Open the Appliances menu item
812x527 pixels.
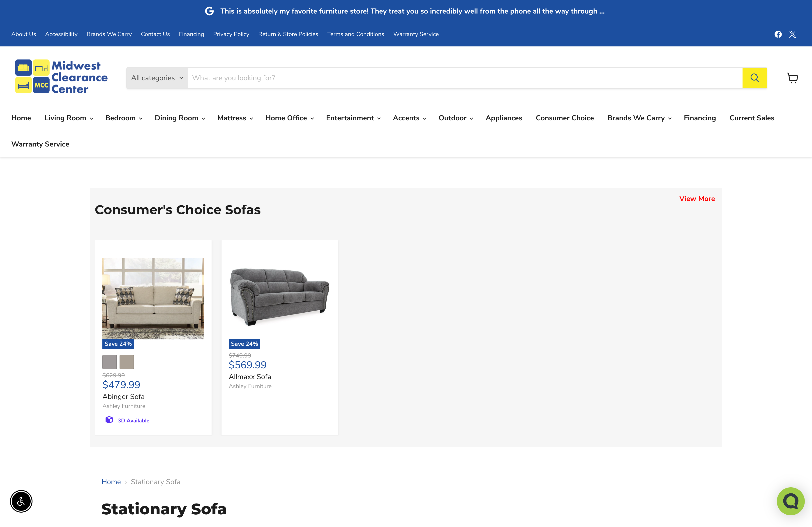click(504, 118)
